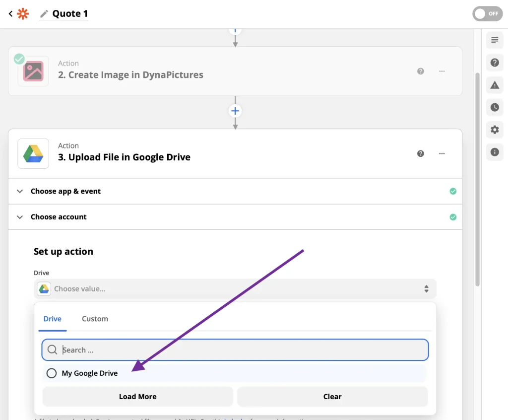This screenshot has width=508, height=420.
Task: Go back using the left arrow icon
Action: (10, 13)
